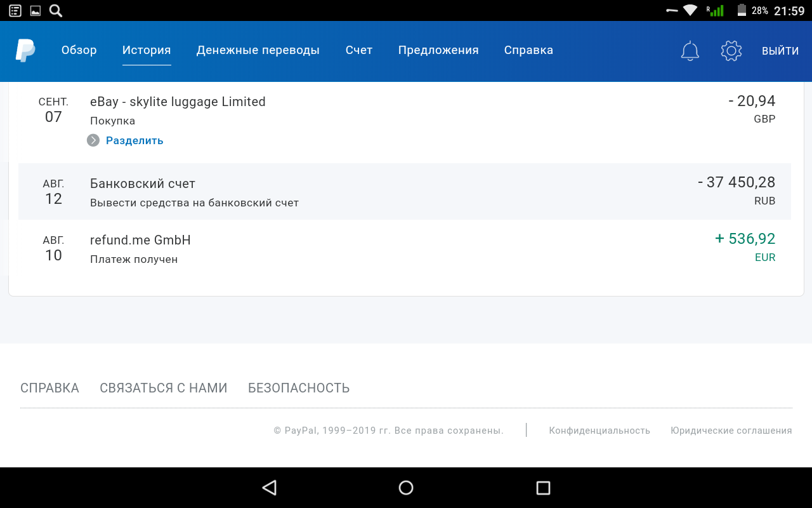Image resolution: width=812 pixels, height=508 pixels.
Task: Open the Банковский счет transaction row
Action: coord(405,192)
